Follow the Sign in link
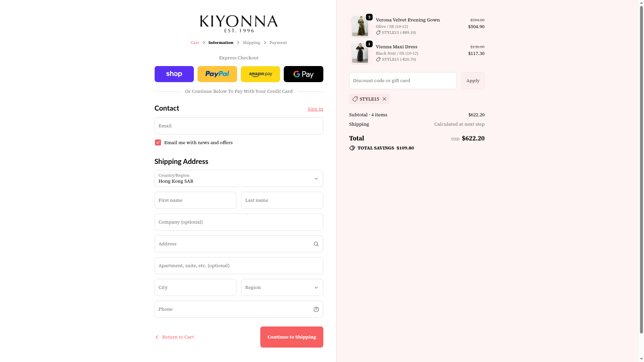644x362 pixels. point(315,109)
